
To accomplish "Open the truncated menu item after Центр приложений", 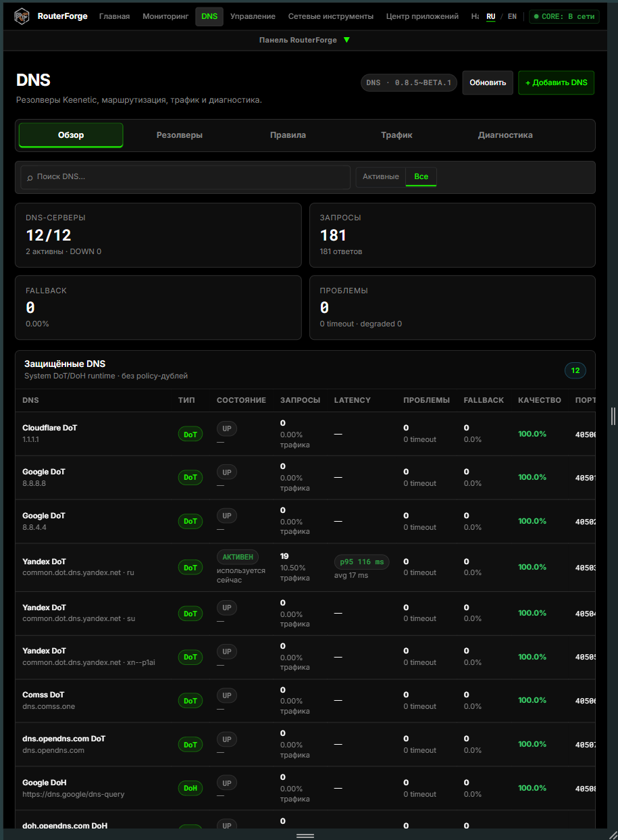I will 475,16.
